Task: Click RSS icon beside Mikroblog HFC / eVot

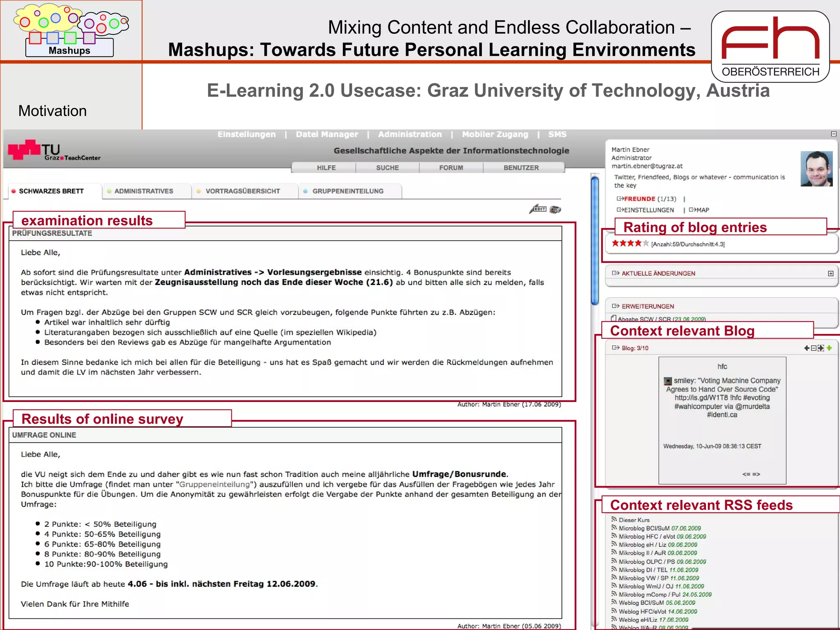Action: coord(614,536)
